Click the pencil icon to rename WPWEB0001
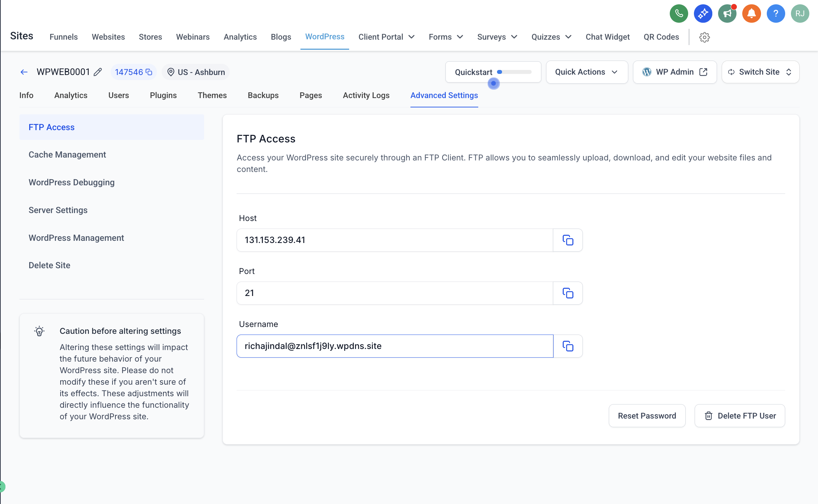The height and width of the screenshot is (504, 818). click(98, 72)
